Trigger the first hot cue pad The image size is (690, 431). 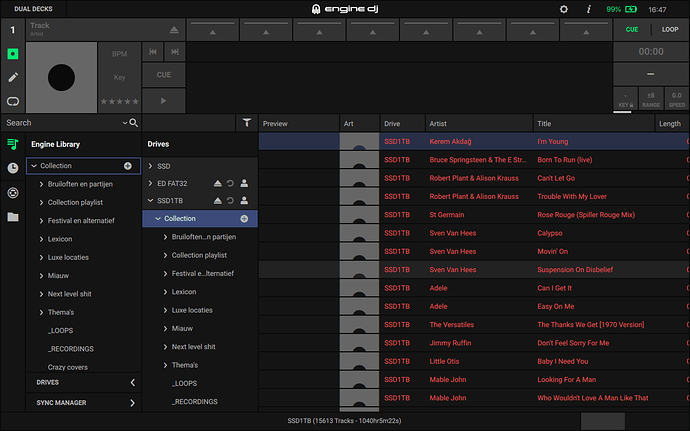213,29
